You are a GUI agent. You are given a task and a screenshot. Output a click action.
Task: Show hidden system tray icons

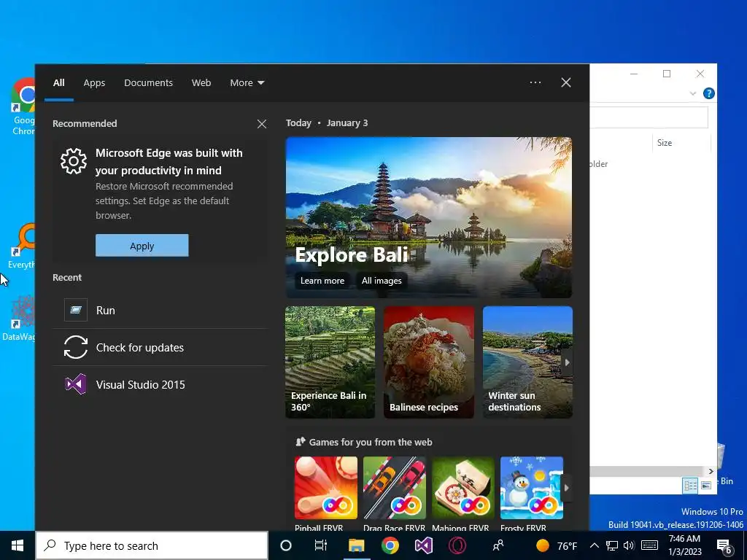[x=594, y=545]
